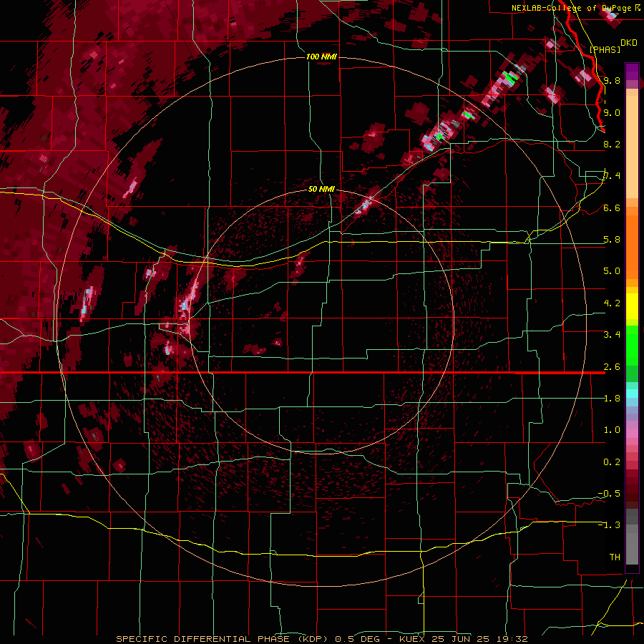
Task: Click the [PHAS] units label
Action: [605, 49]
